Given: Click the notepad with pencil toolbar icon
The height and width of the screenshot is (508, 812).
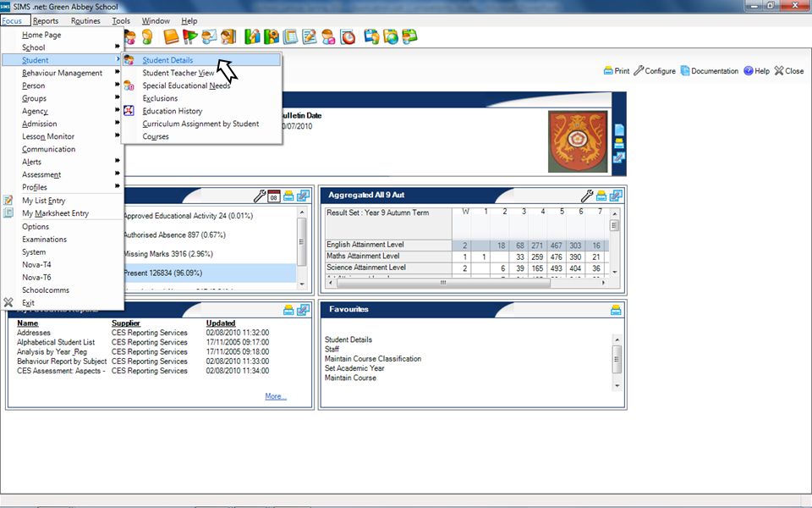Looking at the screenshot, I should [x=310, y=36].
